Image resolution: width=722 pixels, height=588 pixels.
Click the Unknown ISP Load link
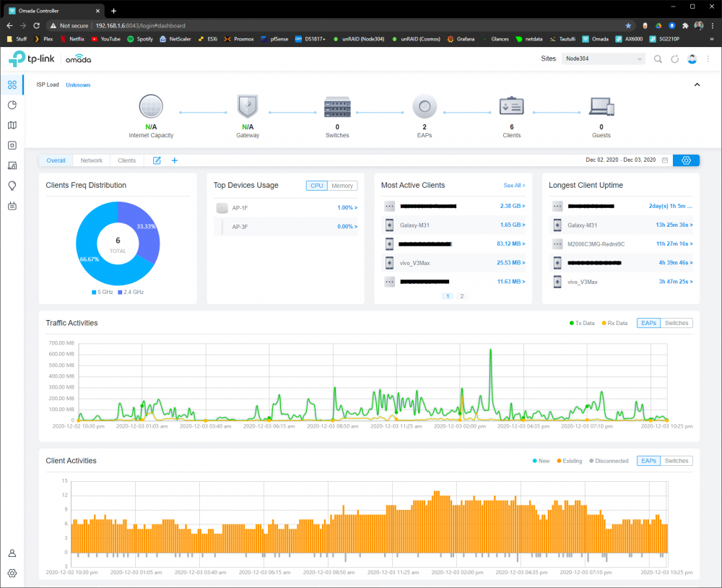[78, 85]
